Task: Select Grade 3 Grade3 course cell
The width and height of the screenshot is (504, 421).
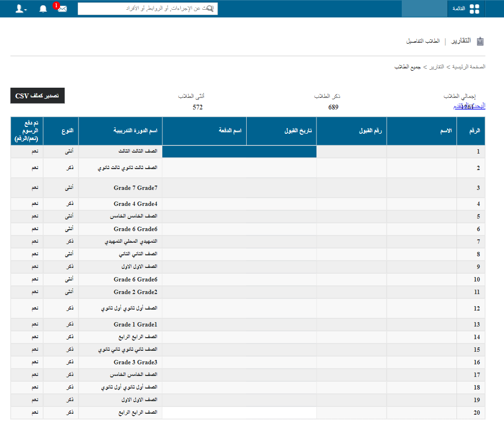Action: tap(121, 362)
